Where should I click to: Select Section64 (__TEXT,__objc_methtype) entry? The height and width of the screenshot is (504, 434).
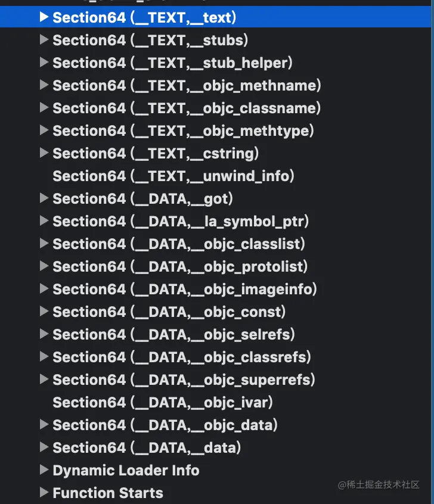(183, 131)
